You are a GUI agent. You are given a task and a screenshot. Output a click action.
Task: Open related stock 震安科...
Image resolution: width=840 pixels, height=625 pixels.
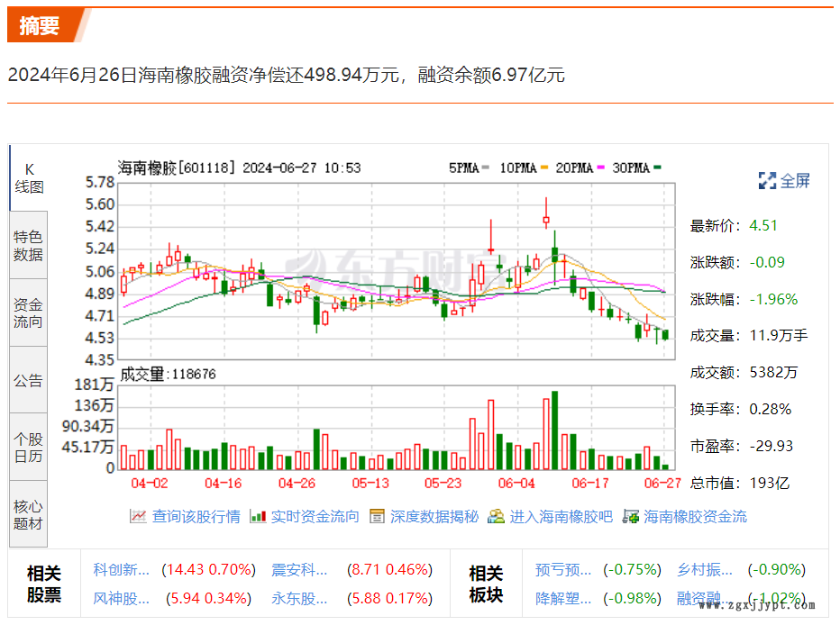point(299,569)
